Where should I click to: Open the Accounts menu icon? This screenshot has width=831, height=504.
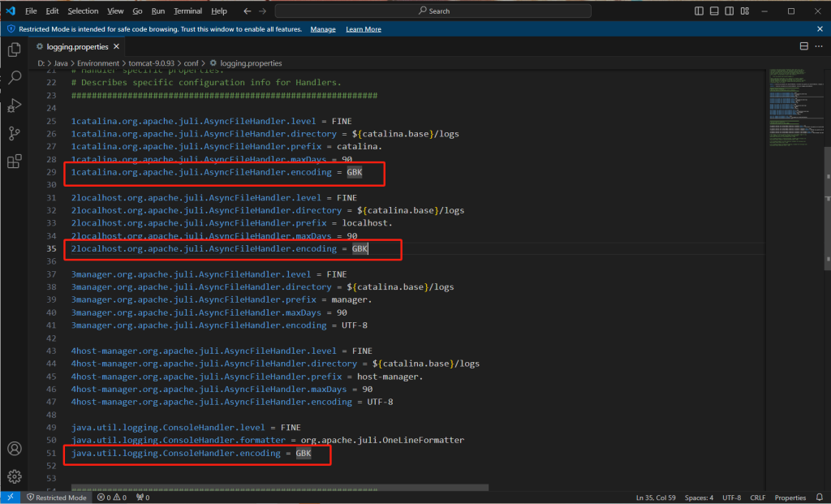pyautogui.click(x=15, y=448)
